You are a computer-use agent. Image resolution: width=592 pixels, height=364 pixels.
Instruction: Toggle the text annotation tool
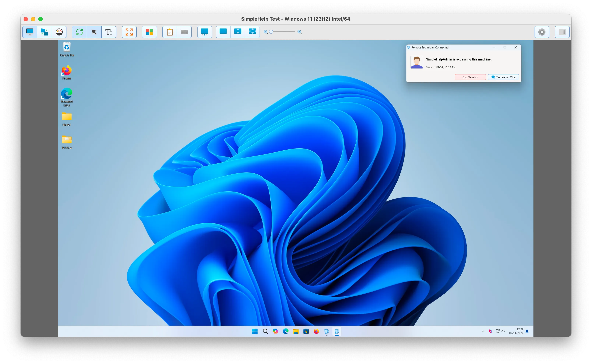(109, 32)
